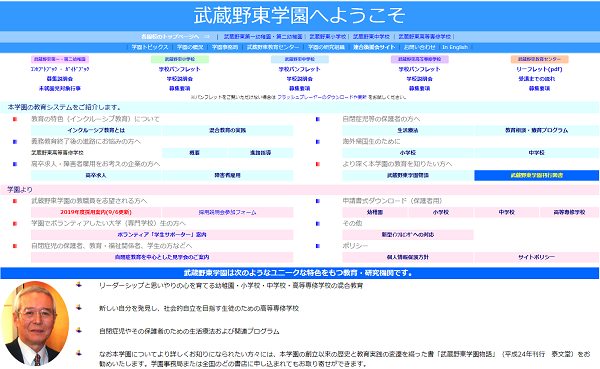The width and height of the screenshot is (600, 369).
Task: Open 中学校 under 申請書式ダウンロード
Action: coord(507,212)
